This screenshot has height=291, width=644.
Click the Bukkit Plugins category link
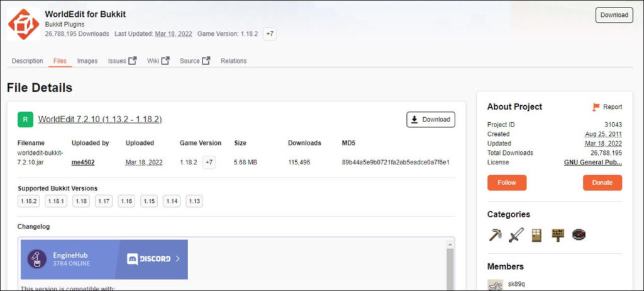point(65,25)
